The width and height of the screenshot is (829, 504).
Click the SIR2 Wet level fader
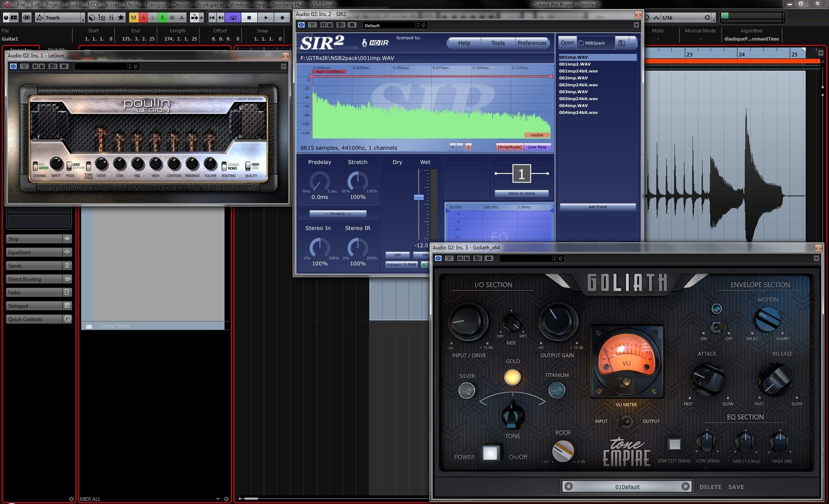(419, 197)
